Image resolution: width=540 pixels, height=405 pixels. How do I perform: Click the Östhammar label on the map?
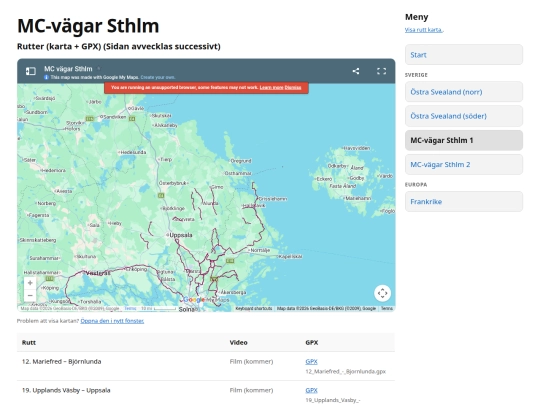[x=238, y=173]
